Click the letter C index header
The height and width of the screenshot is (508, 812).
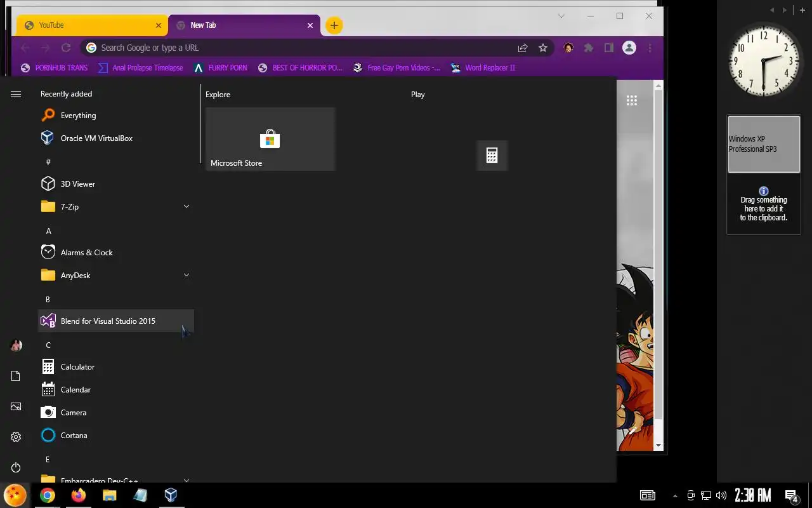(48, 345)
